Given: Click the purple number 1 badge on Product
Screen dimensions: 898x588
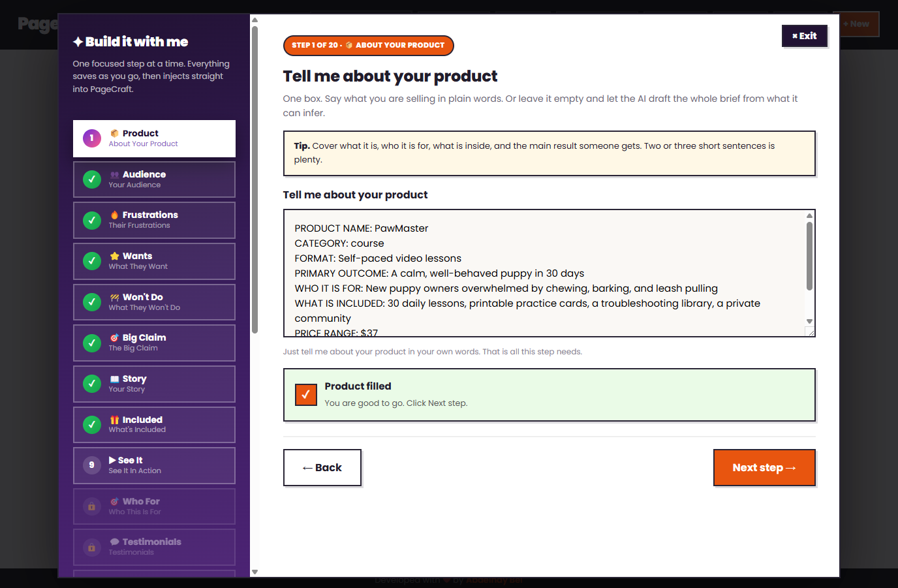Looking at the screenshot, I should [92, 138].
